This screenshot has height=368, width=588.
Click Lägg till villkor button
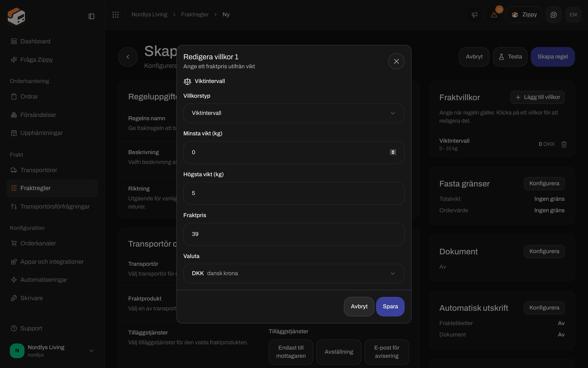click(537, 97)
